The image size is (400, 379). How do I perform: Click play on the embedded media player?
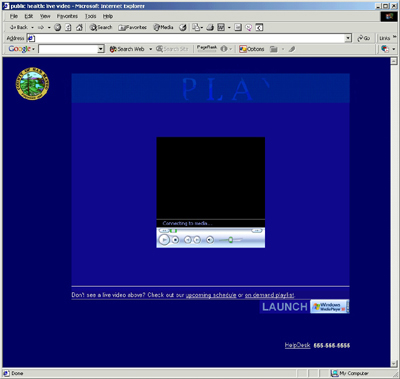click(x=164, y=239)
